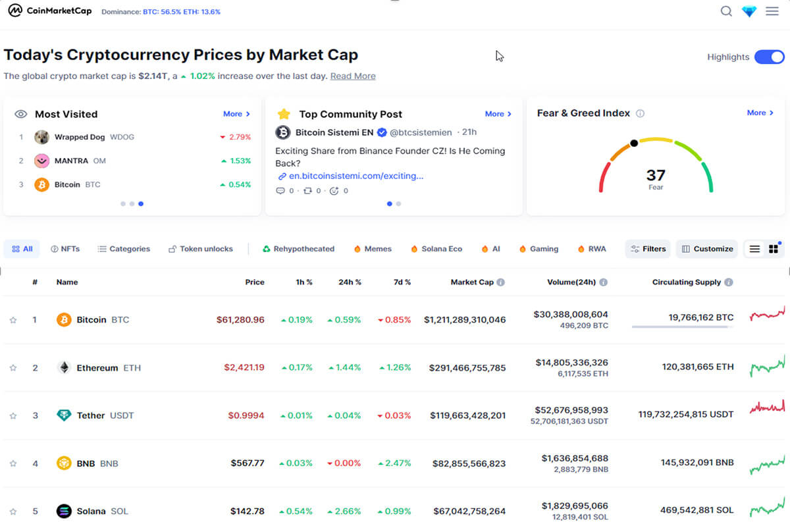Screen dimensions: 790x532
Task: Star Bitcoin to add to watchlist
Action: tap(13, 320)
